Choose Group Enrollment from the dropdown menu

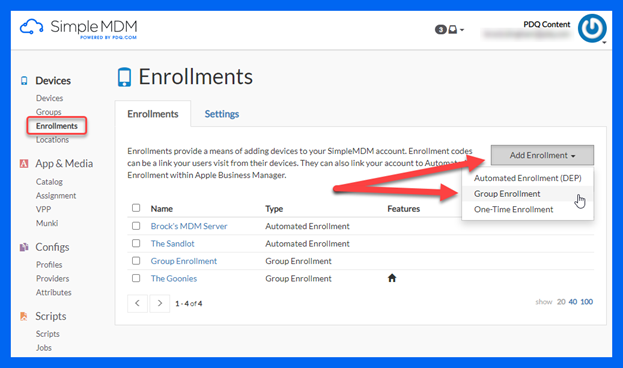click(x=528, y=194)
